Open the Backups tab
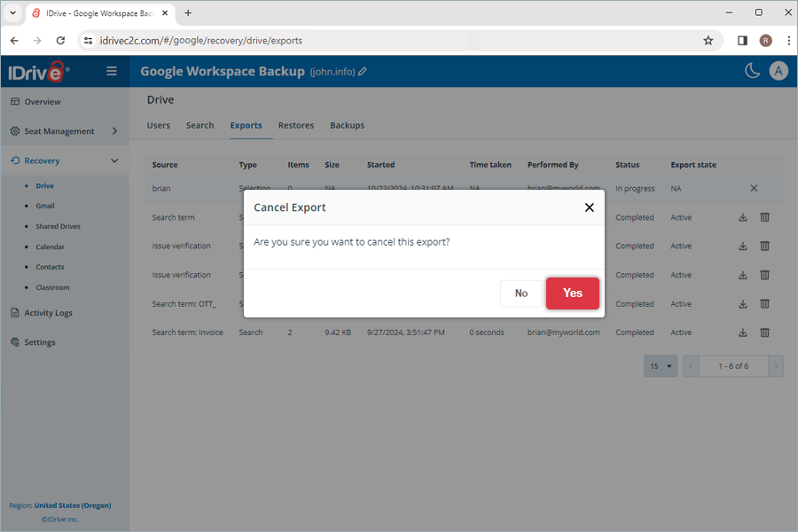The height and width of the screenshot is (532, 798). pos(347,125)
